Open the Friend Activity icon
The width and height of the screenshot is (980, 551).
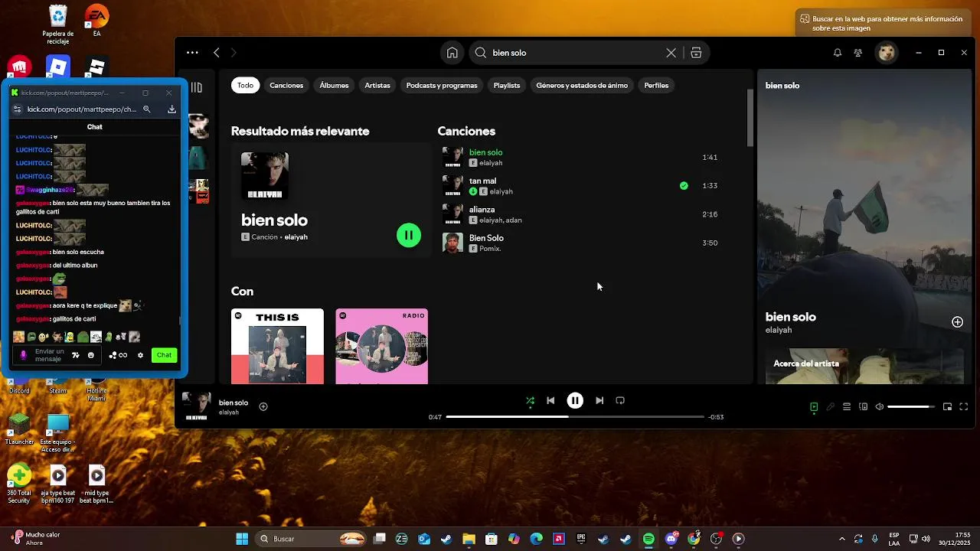click(858, 53)
